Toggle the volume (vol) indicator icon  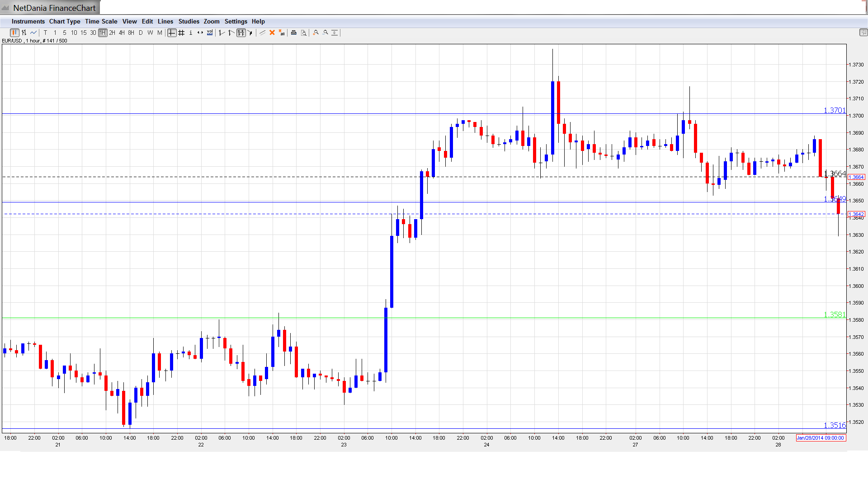(x=210, y=33)
